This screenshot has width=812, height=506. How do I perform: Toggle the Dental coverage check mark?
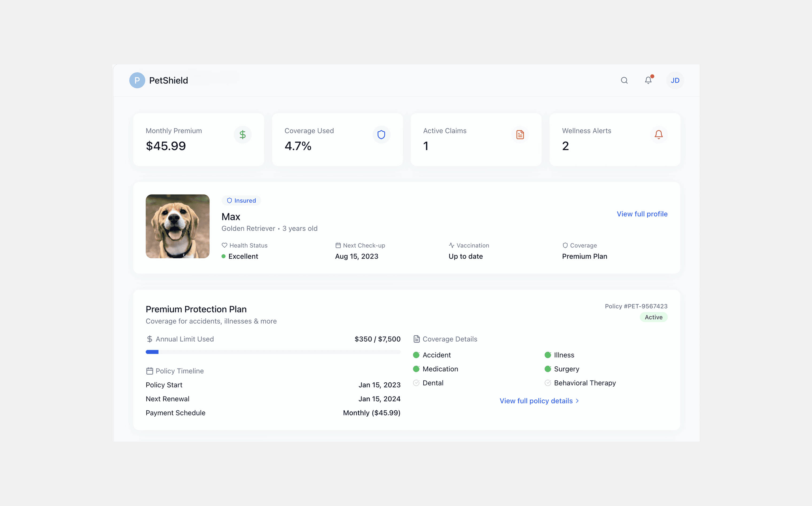click(x=416, y=383)
